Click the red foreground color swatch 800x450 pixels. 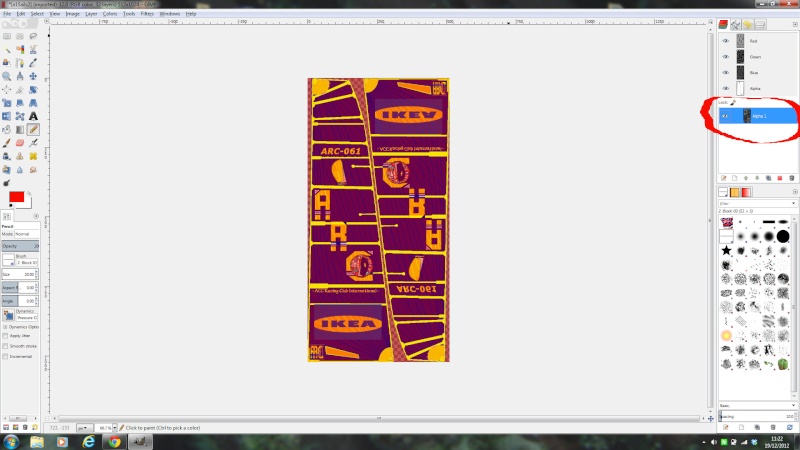pyautogui.click(x=16, y=197)
